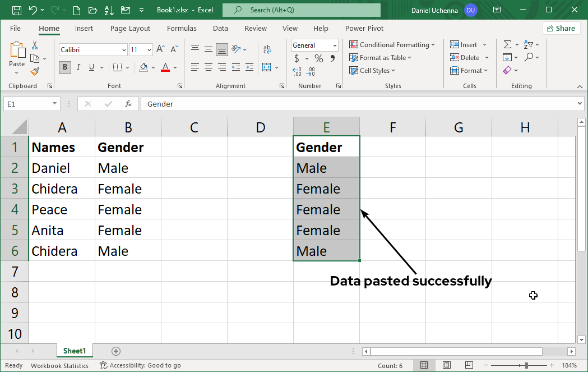The height and width of the screenshot is (372, 588).
Task: Save the workbook from the Quick Access Toolbar
Action: pyautogui.click(x=17, y=10)
